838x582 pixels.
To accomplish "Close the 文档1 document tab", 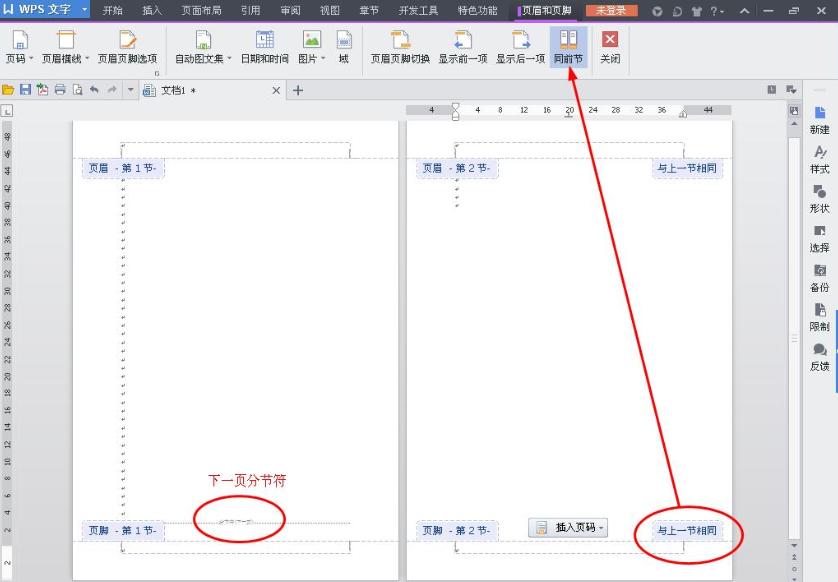I will click(x=277, y=90).
